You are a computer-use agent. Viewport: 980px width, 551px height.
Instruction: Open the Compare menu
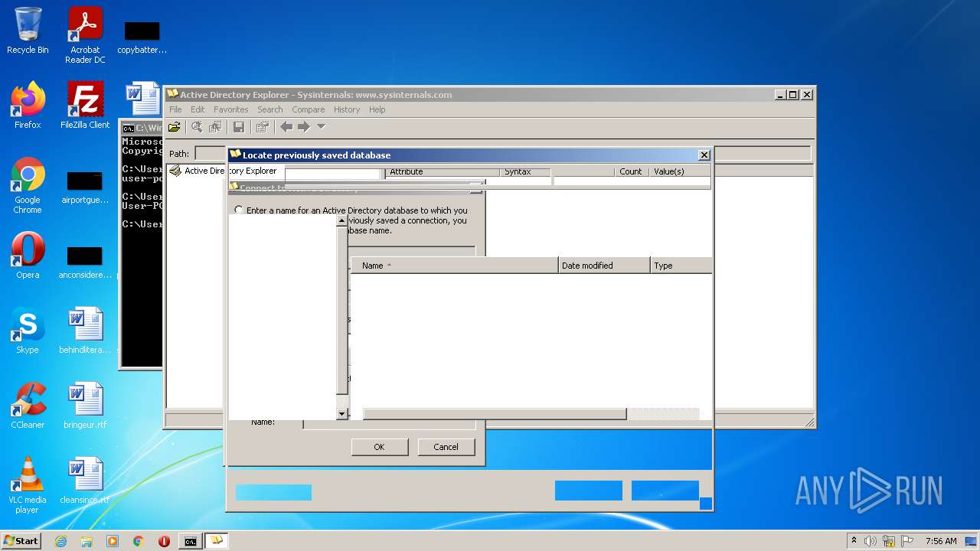pyautogui.click(x=308, y=109)
